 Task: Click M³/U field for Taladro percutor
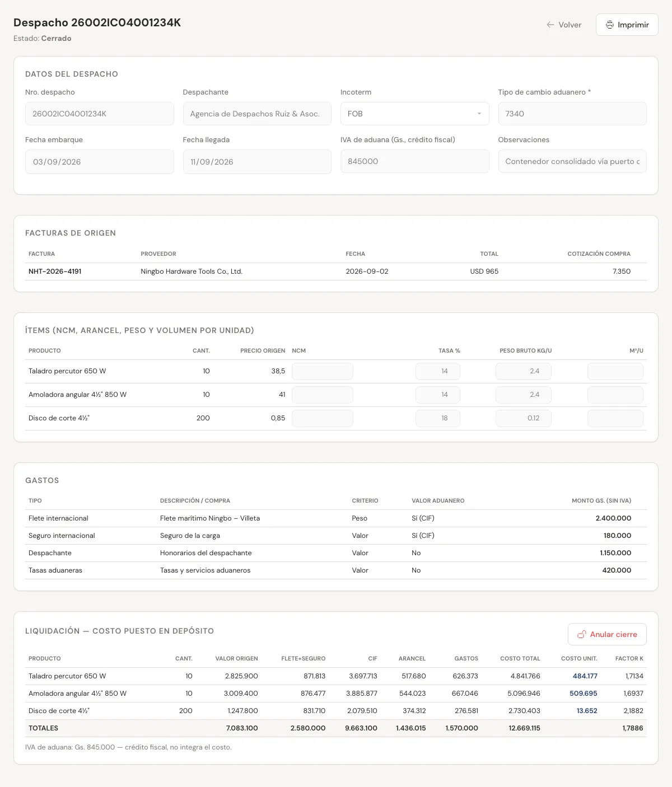pos(615,371)
